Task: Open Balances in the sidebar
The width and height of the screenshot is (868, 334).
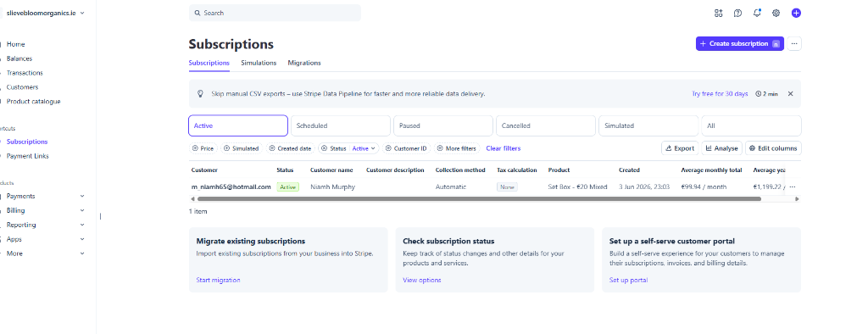Action: click(x=19, y=58)
